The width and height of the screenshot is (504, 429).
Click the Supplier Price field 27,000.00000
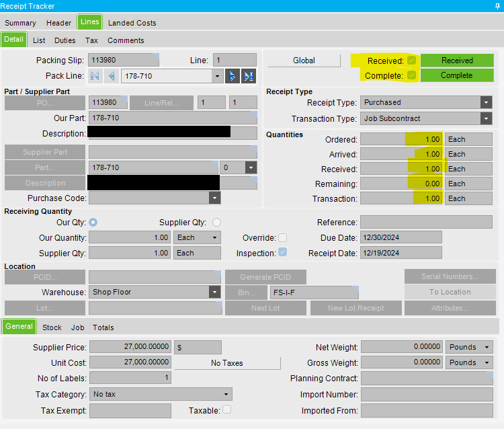(x=130, y=347)
